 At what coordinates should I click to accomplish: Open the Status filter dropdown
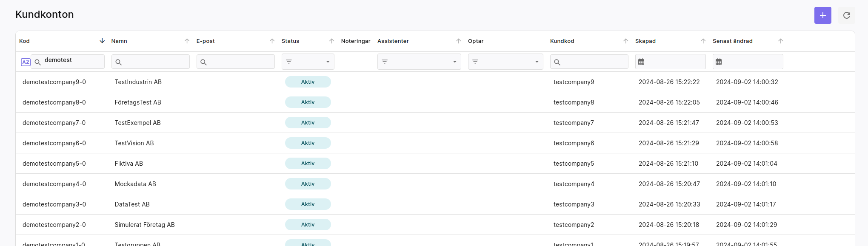click(308, 62)
